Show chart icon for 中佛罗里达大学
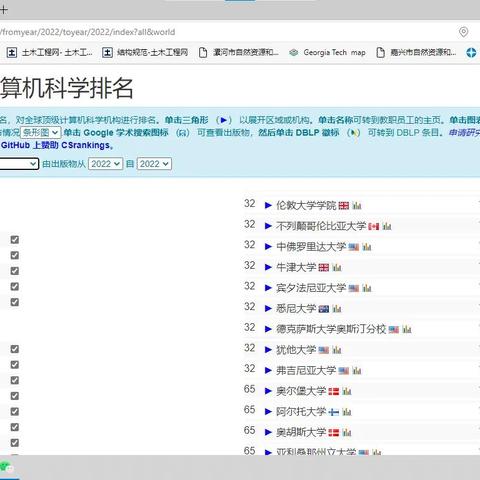 (367, 247)
